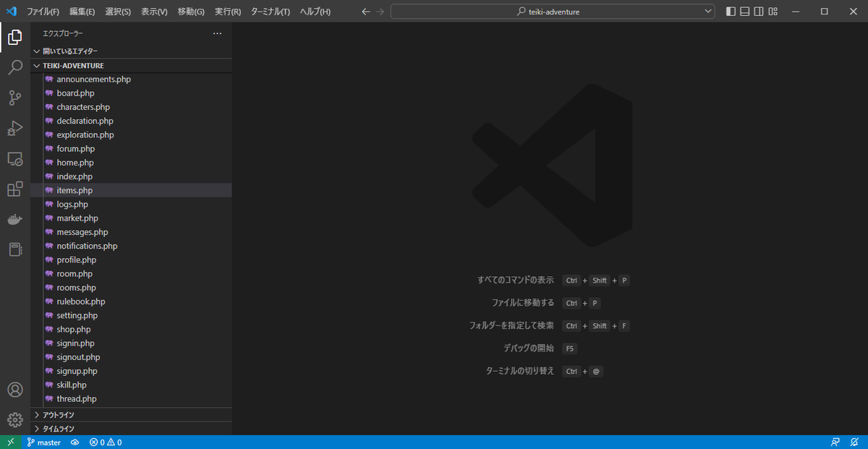Click the cloud publish sync icon
The height and width of the screenshot is (449, 868).
[75, 442]
